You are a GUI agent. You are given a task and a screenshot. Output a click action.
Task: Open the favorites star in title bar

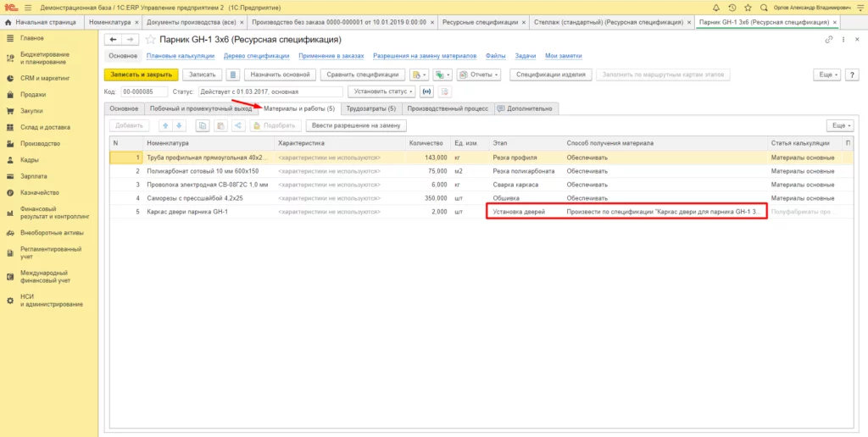[x=748, y=8]
